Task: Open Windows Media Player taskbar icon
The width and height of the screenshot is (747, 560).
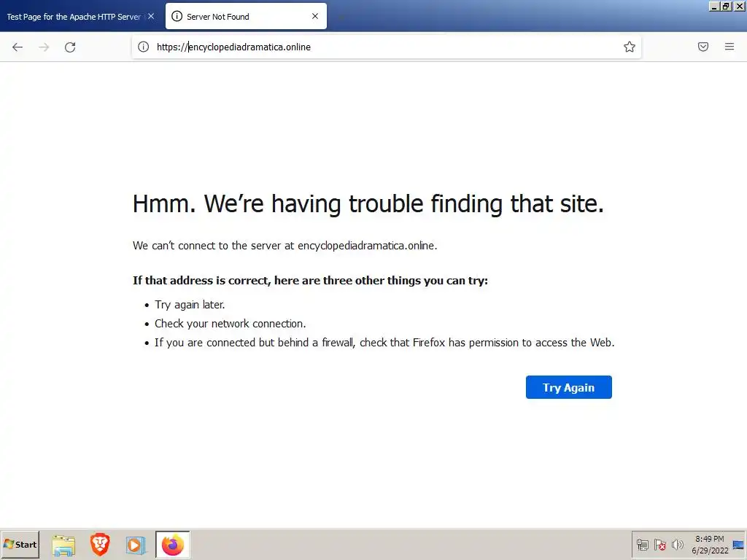Action: coord(136,545)
